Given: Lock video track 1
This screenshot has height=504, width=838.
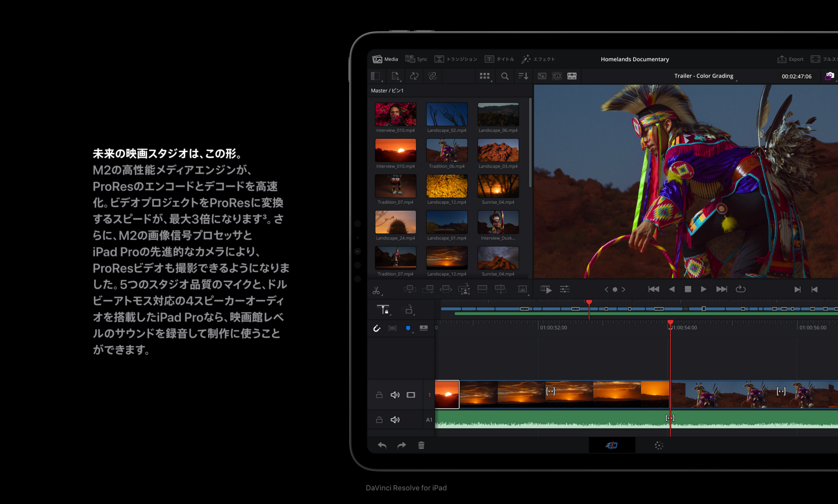Looking at the screenshot, I should 379,395.
